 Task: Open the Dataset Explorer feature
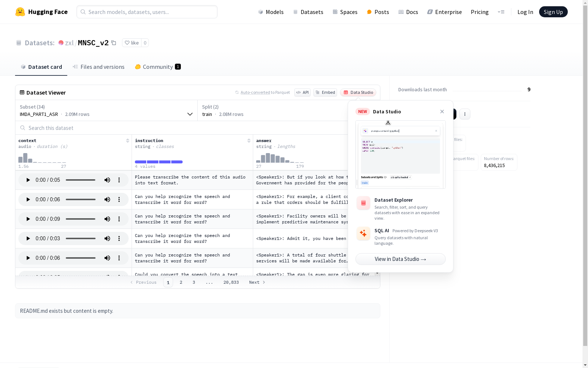tap(401, 209)
